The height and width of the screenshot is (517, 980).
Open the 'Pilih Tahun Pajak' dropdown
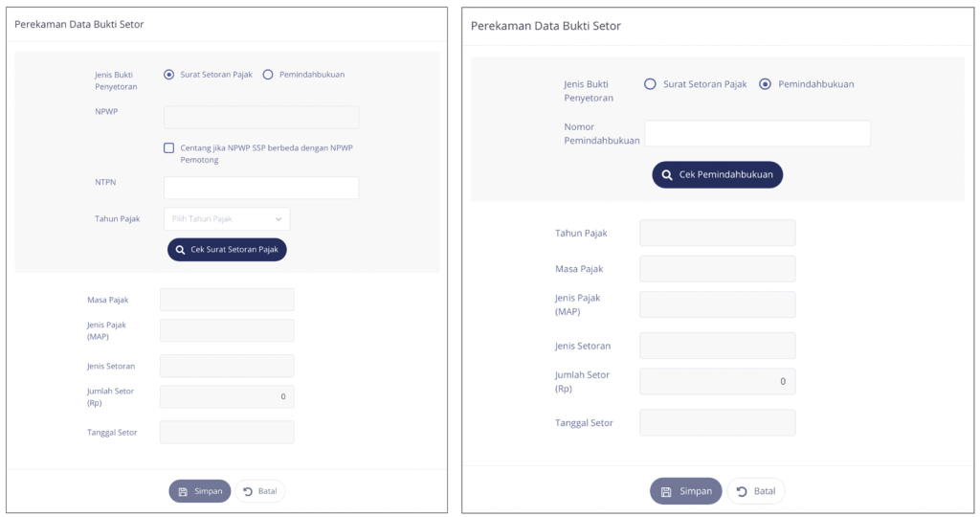click(x=226, y=219)
